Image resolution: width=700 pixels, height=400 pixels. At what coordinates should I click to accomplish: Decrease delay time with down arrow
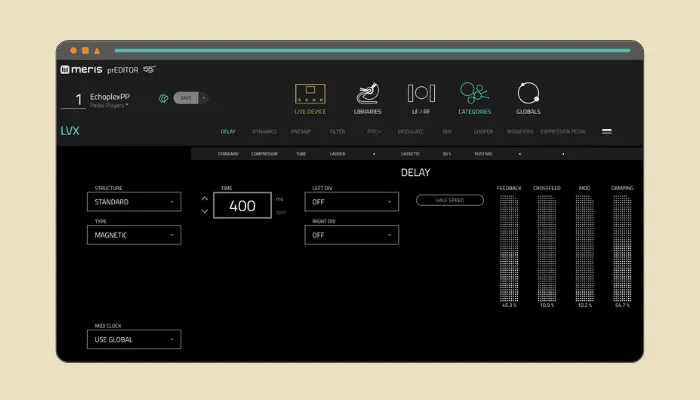204,211
